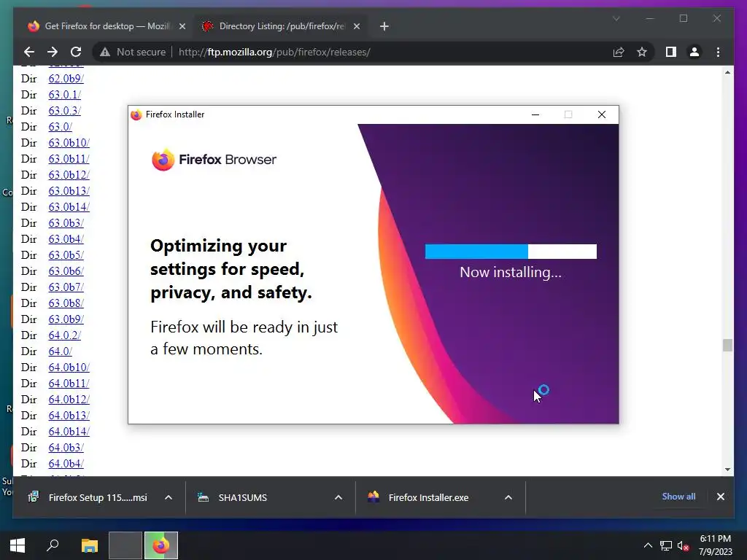Click Show all downloads
Image resolution: width=747 pixels, height=560 pixels.
point(678,496)
